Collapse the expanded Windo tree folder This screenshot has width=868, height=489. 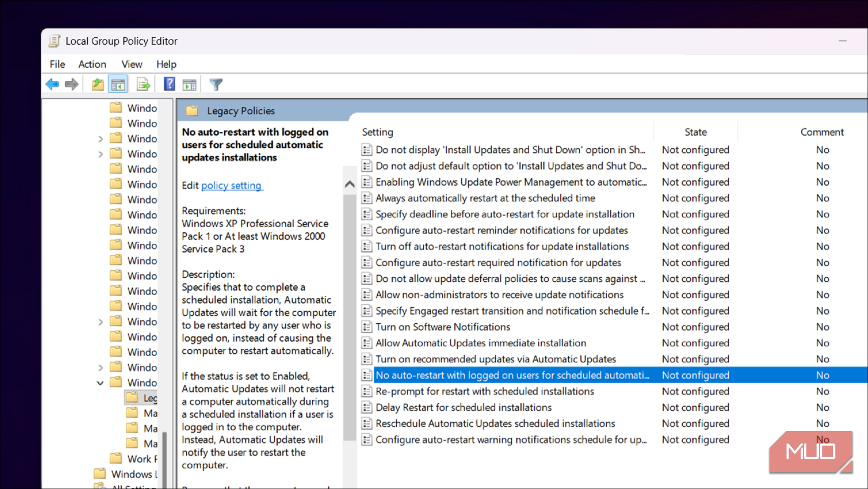(100, 383)
